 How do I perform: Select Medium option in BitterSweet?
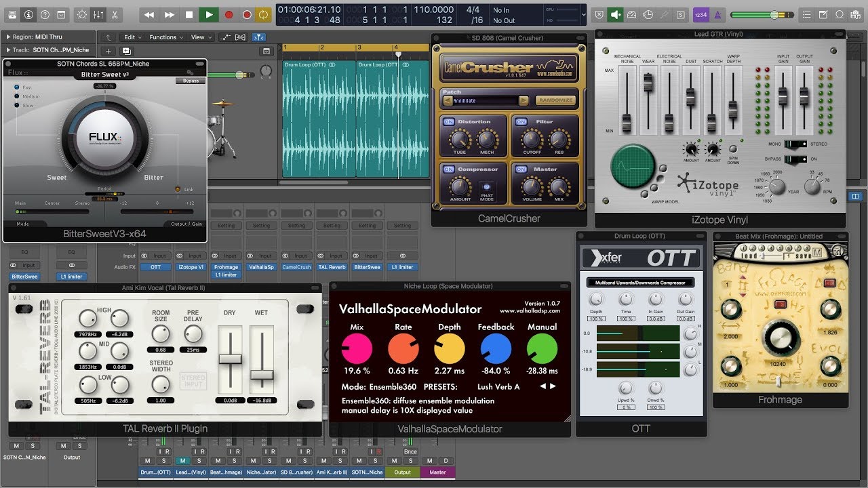[x=26, y=96]
